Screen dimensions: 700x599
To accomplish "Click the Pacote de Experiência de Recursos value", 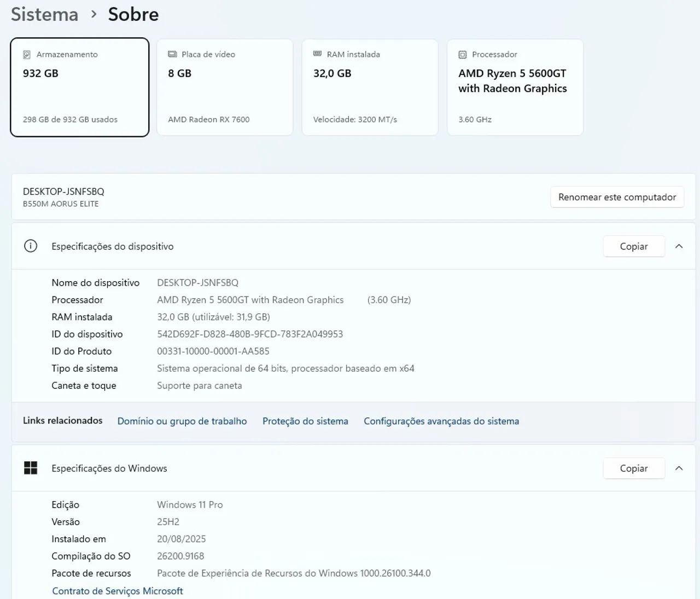I will [294, 573].
